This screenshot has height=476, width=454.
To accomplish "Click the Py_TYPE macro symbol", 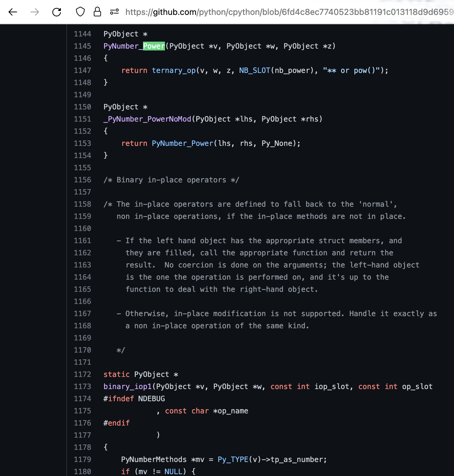I will pyautogui.click(x=233, y=460).
